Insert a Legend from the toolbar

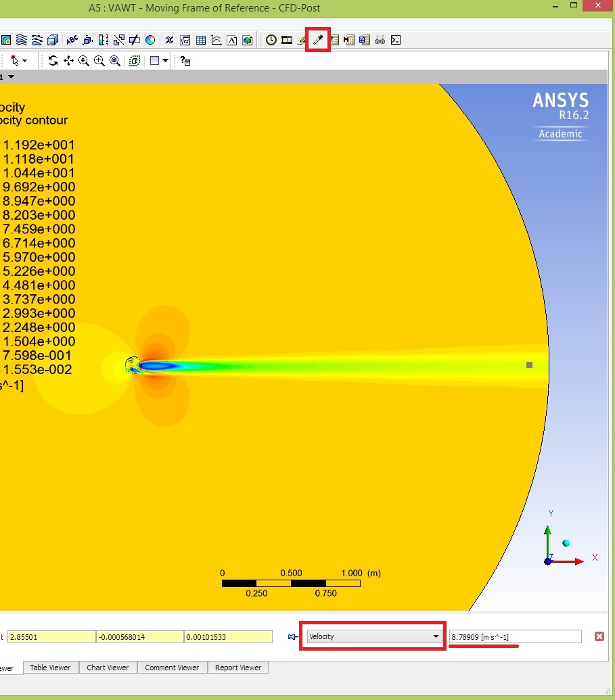[104, 40]
